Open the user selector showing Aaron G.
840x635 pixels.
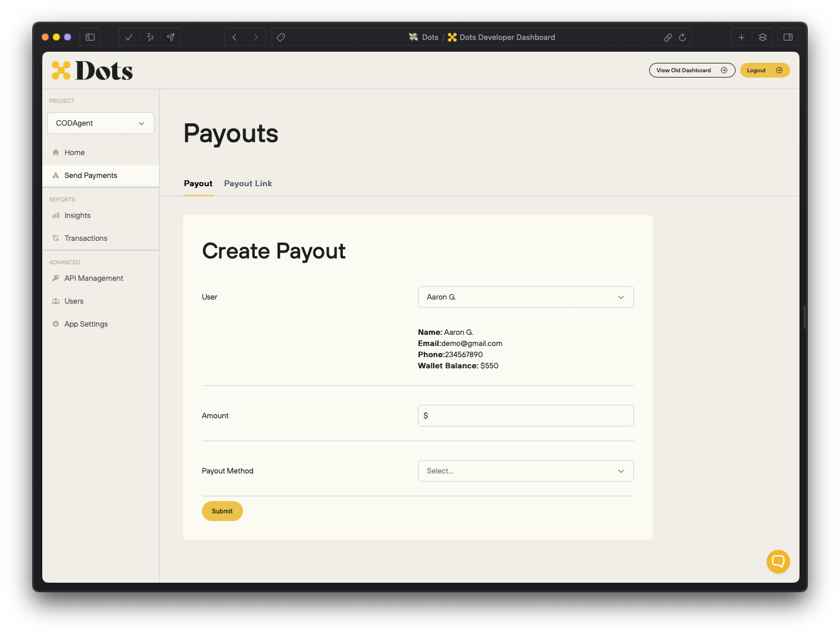pos(525,297)
